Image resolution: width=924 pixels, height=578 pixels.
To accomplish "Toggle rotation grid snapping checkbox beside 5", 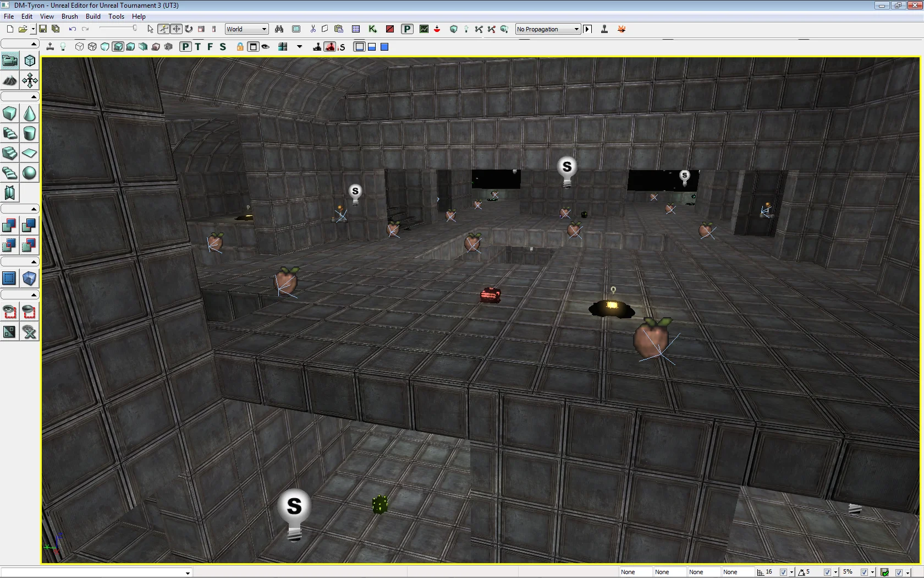I will [x=827, y=572].
